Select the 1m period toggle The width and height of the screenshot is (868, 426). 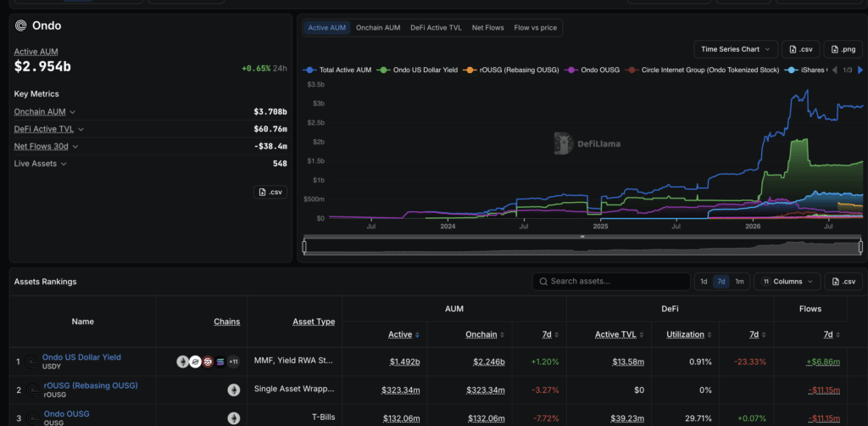[739, 282]
